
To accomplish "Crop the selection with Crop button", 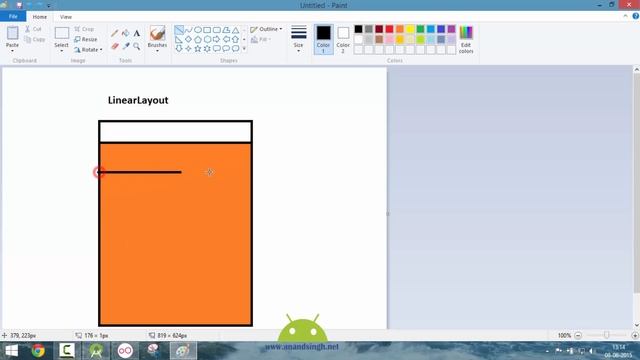I will (84, 29).
